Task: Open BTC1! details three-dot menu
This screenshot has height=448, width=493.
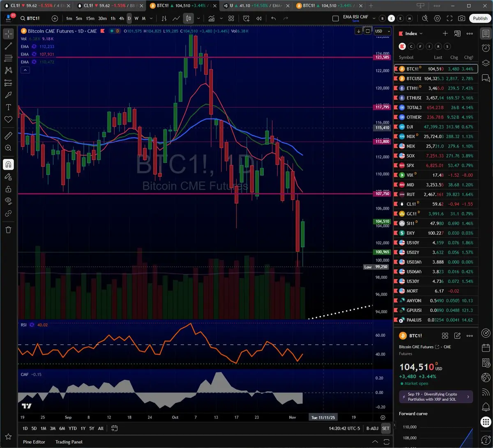Action: [470, 336]
